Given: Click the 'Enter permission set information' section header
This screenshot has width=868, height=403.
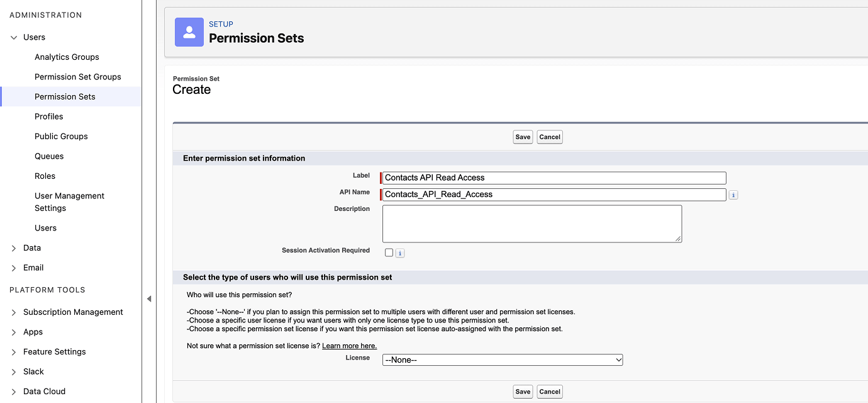Looking at the screenshot, I should click(x=244, y=158).
